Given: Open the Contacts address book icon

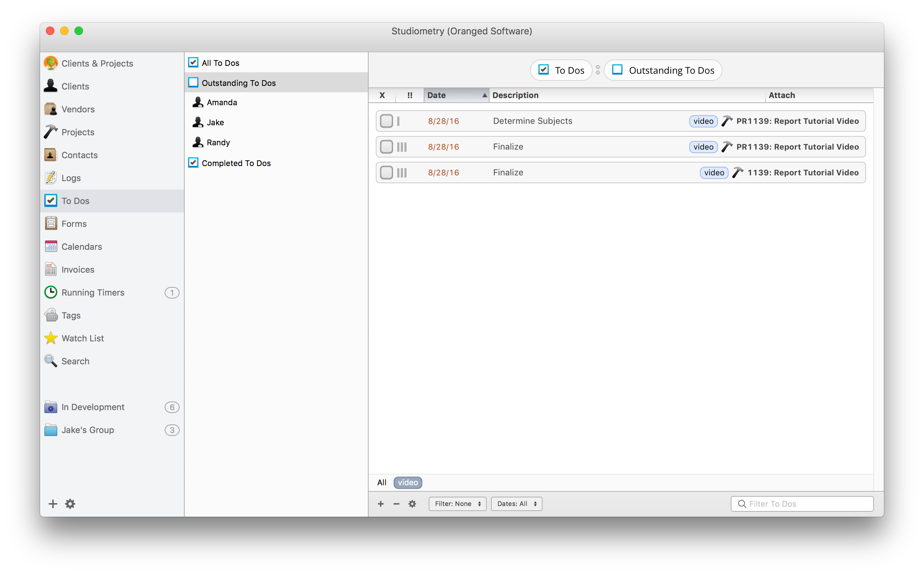Looking at the screenshot, I should [50, 155].
